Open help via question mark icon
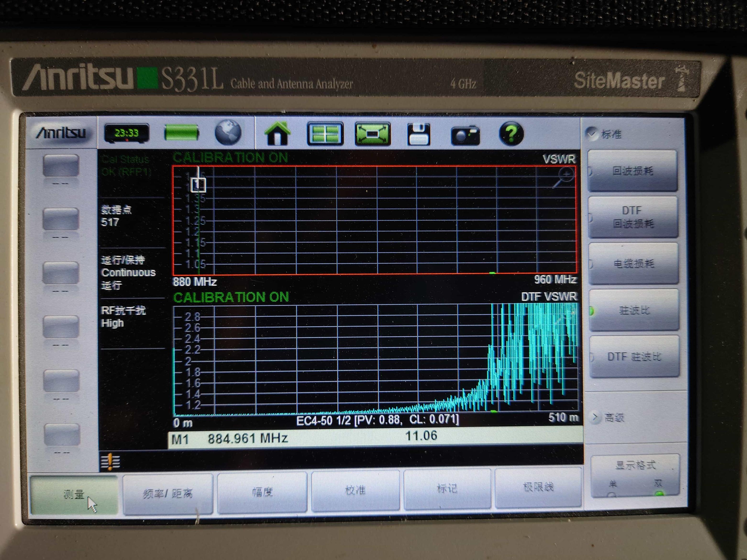Image resolution: width=747 pixels, height=560 pixels. [x=511, y=134]
